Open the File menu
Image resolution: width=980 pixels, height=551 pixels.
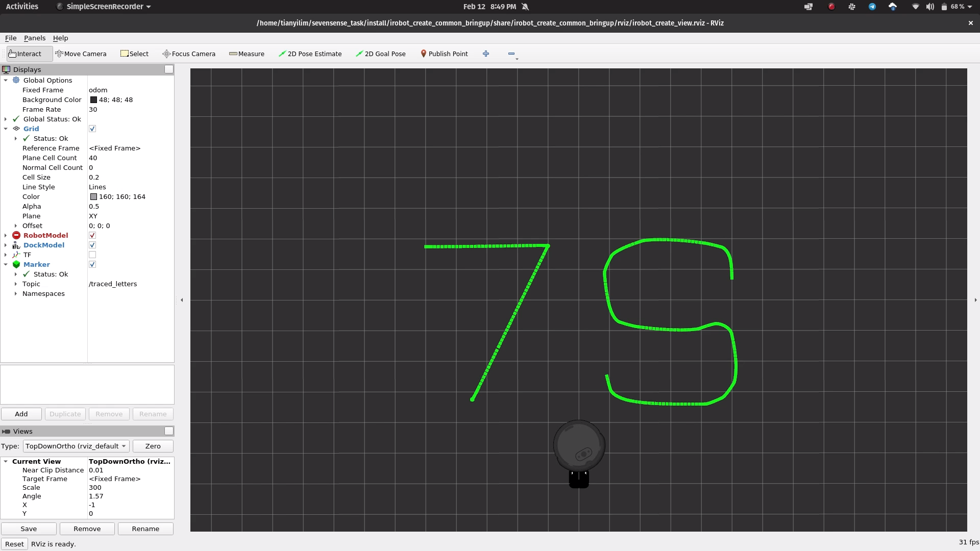[x=11, y=38]
